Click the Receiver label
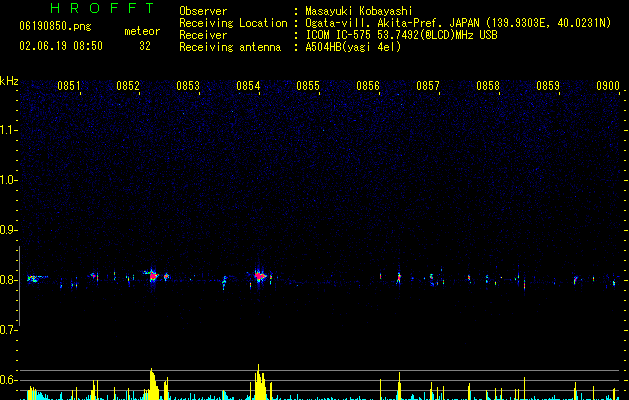 click(203, 35)
